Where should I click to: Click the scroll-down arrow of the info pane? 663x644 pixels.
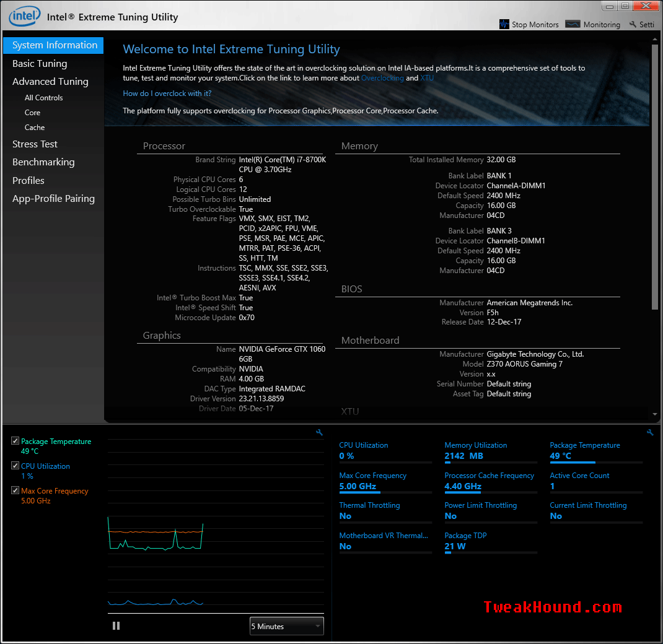pos(655,414)
